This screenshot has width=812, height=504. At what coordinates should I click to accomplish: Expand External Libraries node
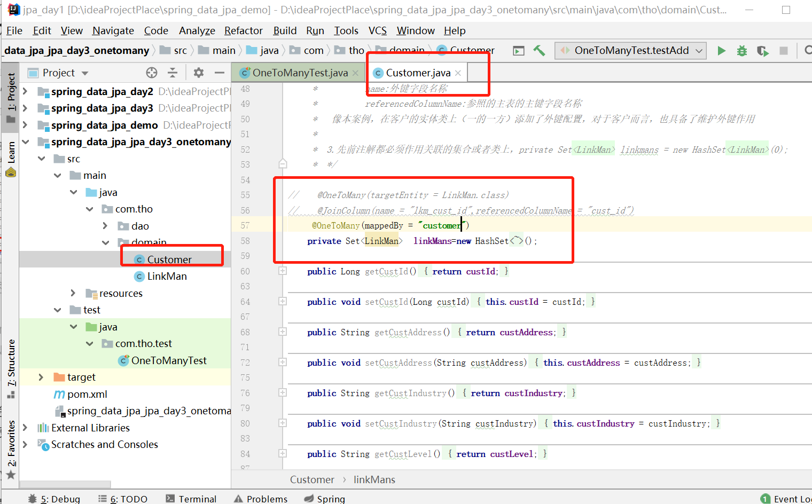[25, 428]
